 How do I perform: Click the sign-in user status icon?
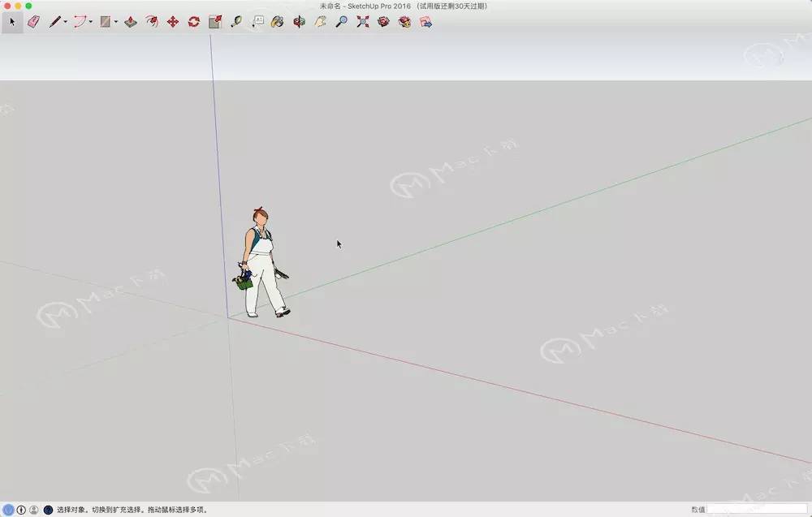tap(33, 510)
